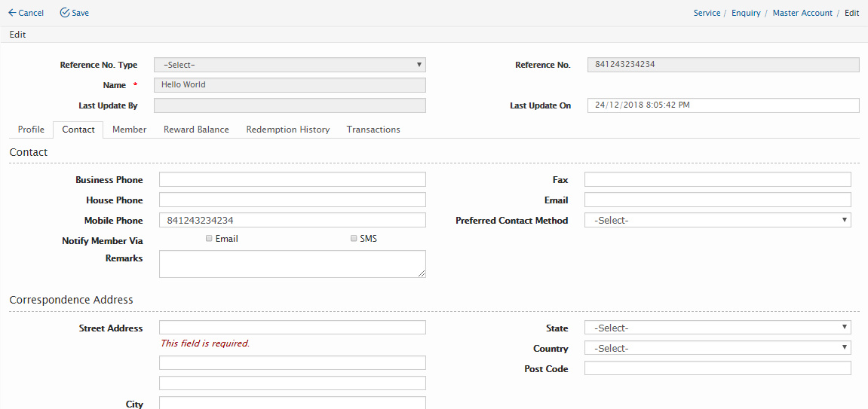
Task: Open the State dropdown list
Action: [x=717, y=328]
